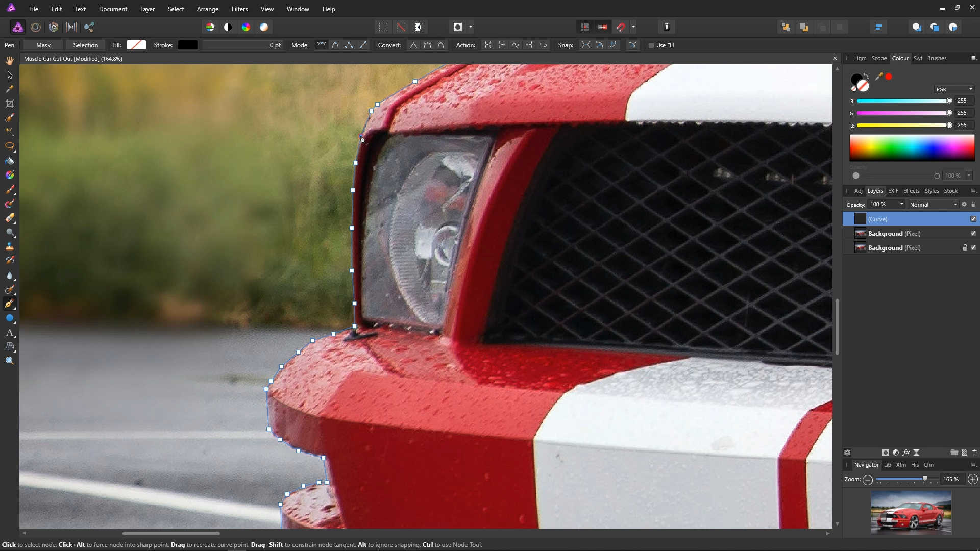
Task: Toggle visibility of locked Background layer
Action: [973, 248]
